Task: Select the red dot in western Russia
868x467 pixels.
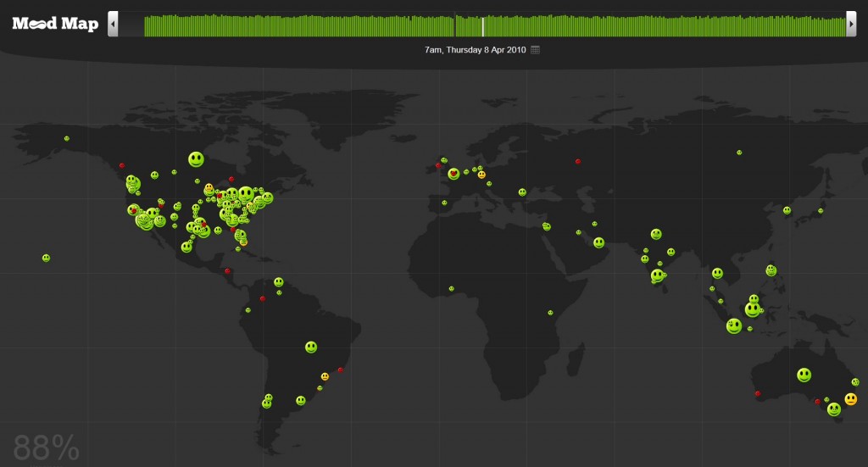Action: [578, 162]
